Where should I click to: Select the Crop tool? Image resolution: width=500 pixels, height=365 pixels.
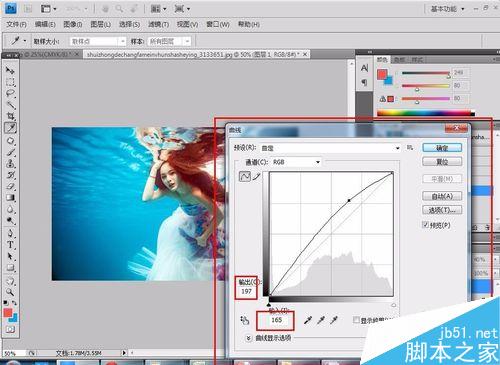10,116
